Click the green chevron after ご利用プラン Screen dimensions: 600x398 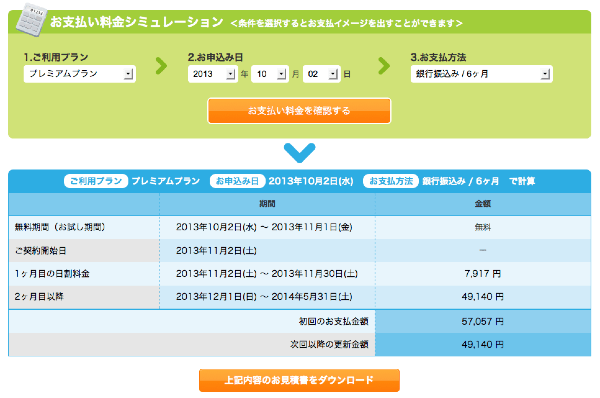[161, 66]
